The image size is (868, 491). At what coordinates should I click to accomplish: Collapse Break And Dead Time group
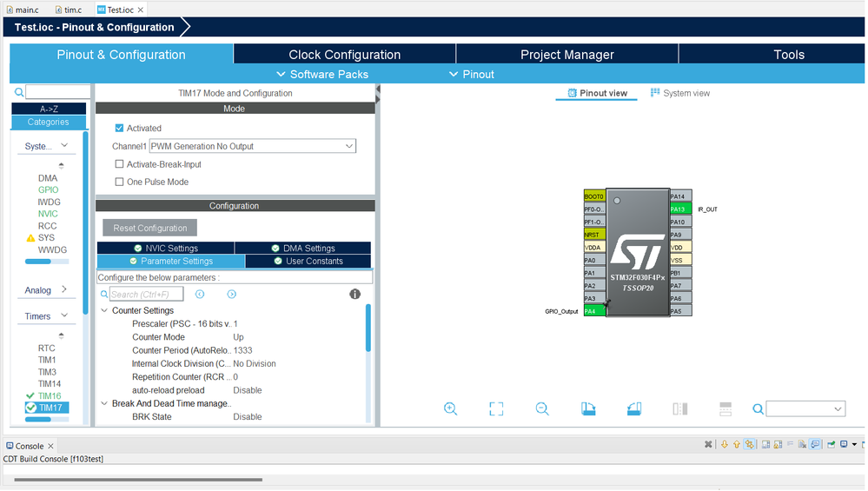point(104,403)
